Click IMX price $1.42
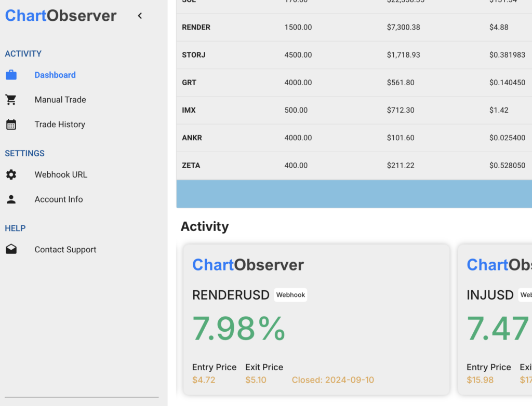This screenshot has width=532, height=406. tap(499, 110)
